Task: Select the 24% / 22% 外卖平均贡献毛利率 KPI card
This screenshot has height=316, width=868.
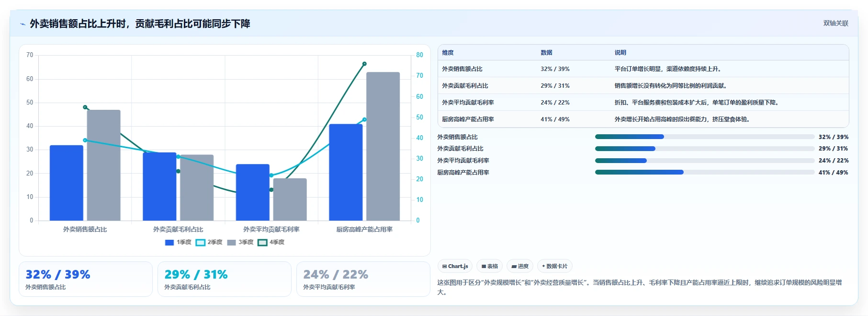Action: [x=363, y=279]
